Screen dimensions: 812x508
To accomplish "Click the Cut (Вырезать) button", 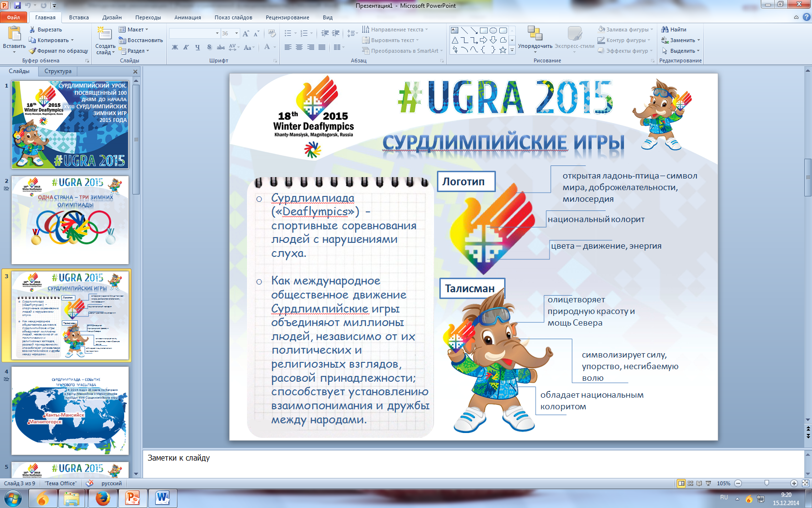I will (45, 30).
